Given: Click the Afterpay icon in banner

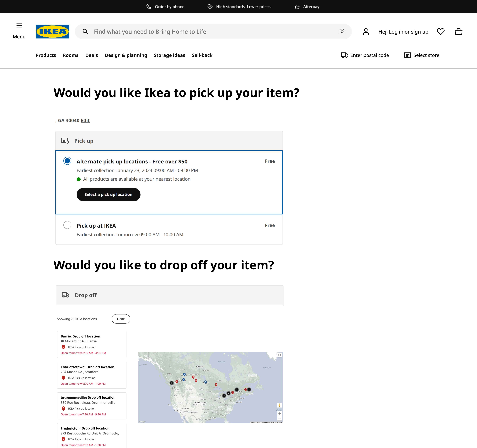Looking at the screenshot, I should (297, 7).
